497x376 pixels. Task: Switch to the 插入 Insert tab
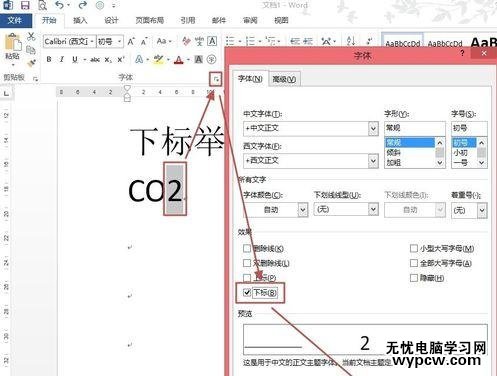coord(80,21)
